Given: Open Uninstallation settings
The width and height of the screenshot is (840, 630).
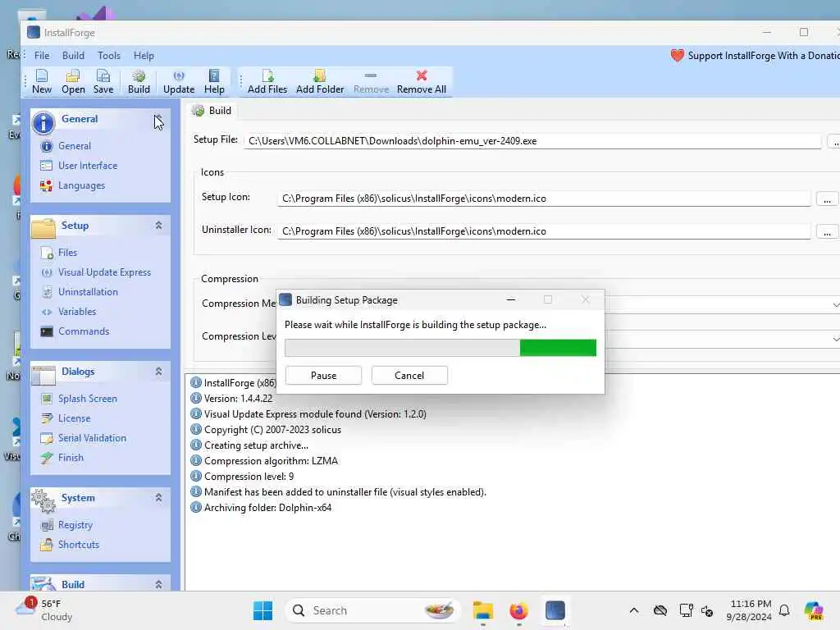Looking at the screenshot, I should coord(87,292).
